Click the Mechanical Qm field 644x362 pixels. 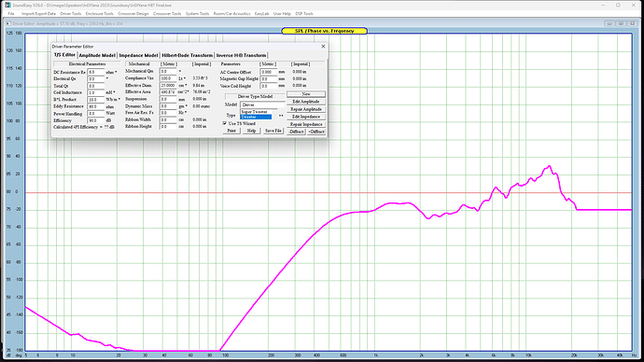[x=168, y=72]
